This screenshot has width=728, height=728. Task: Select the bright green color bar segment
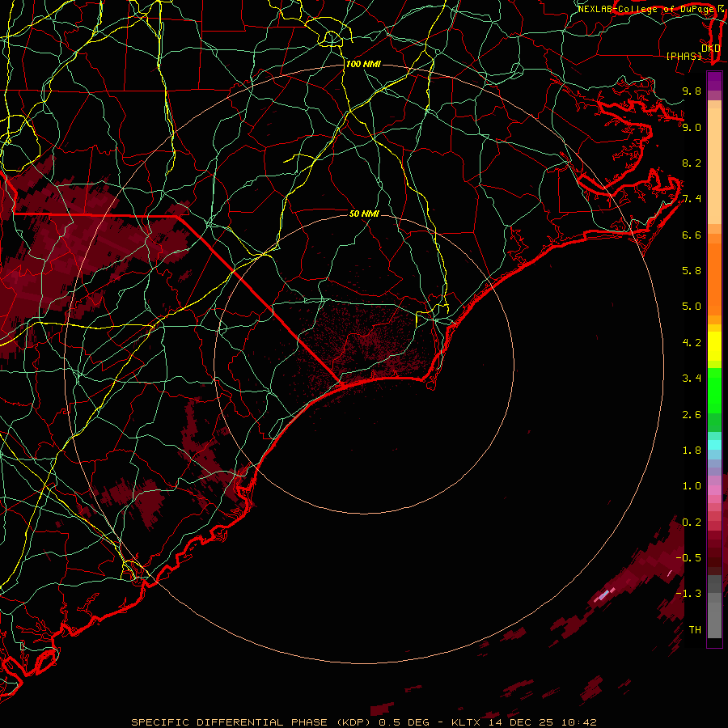tap(714, 390)
